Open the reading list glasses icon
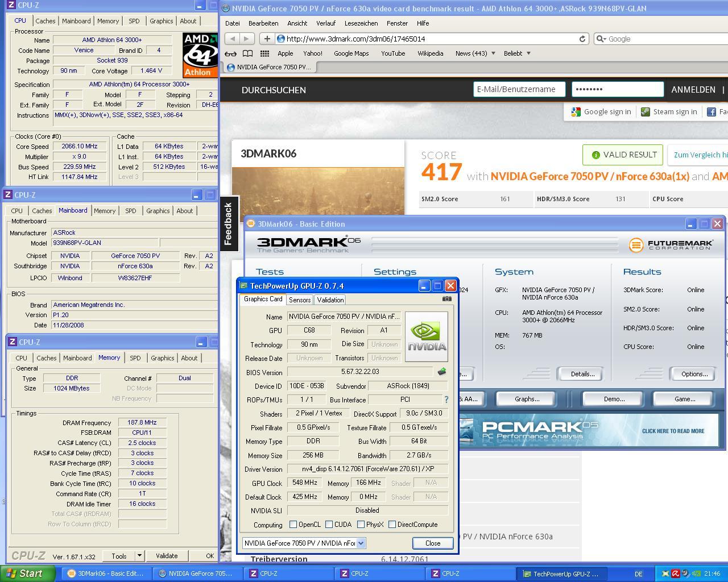The height and width of the screenshot is (582, 728). pos(230,53)
